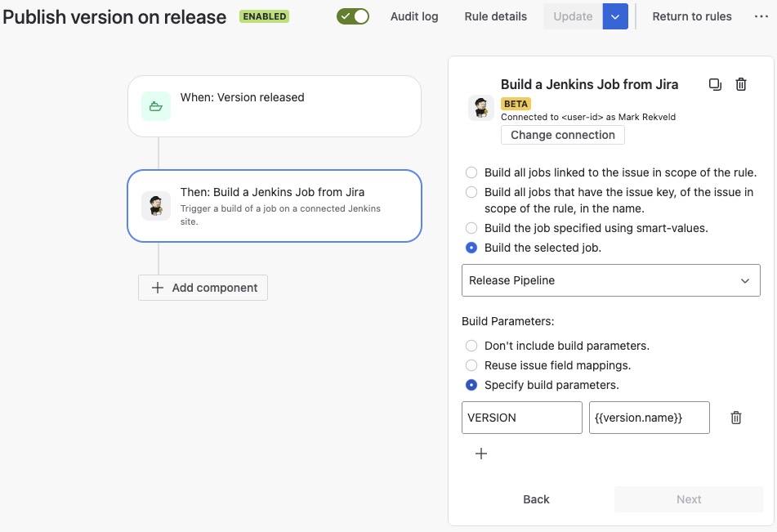
Task: Click Return to rules
Action: (x=692, y=16)
